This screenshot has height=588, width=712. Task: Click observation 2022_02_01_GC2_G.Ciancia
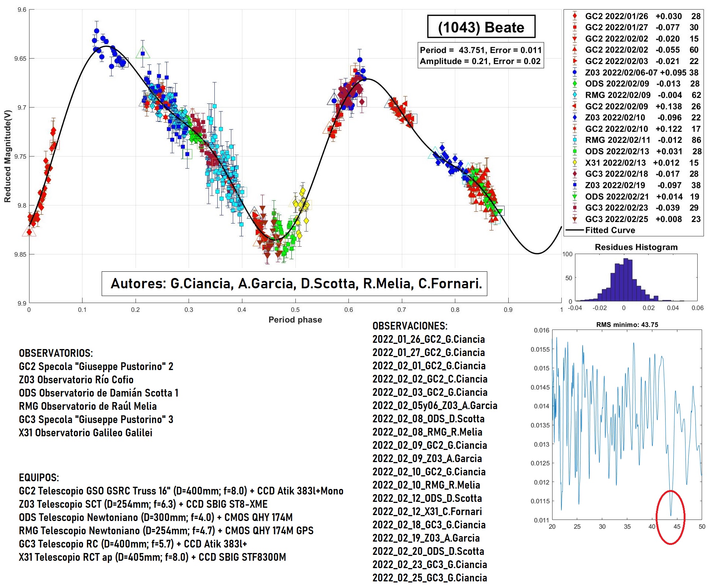(x=429, y=366)
